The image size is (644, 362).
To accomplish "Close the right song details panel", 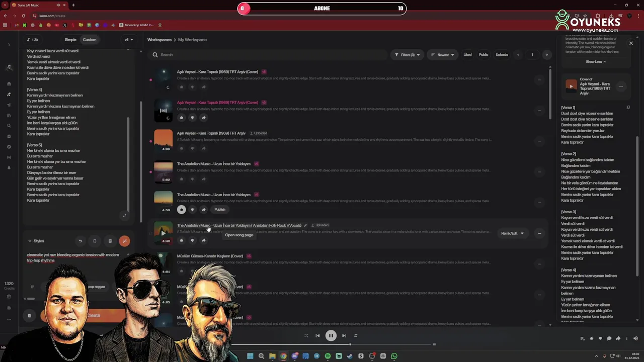I will (x=631, y=43).
